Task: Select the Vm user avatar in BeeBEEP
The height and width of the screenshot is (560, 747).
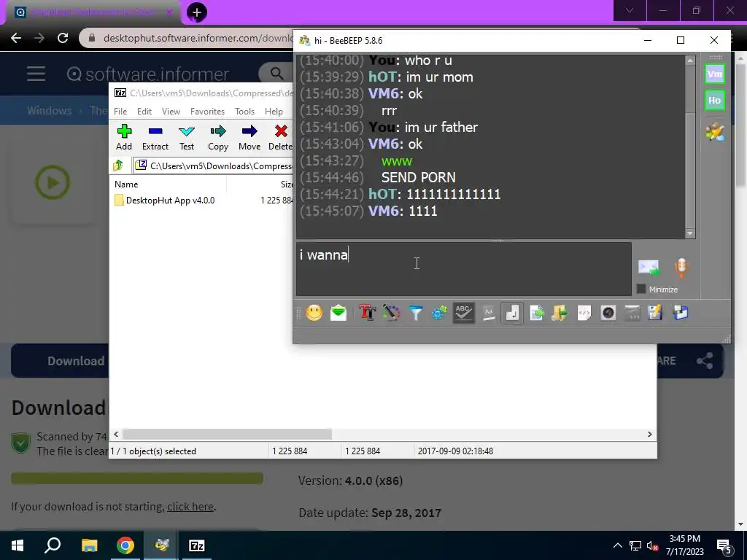Action: click(715, 74)
